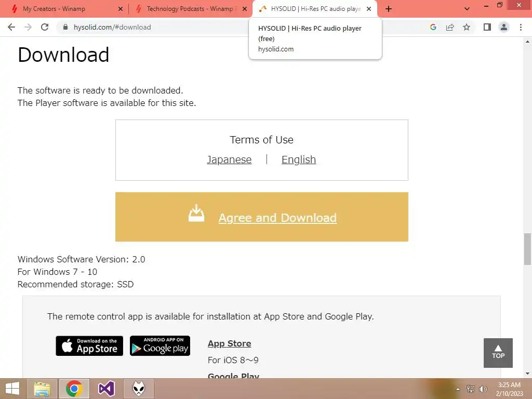
Task: Expand the tab search chevron
Action: tap(467, 9)
